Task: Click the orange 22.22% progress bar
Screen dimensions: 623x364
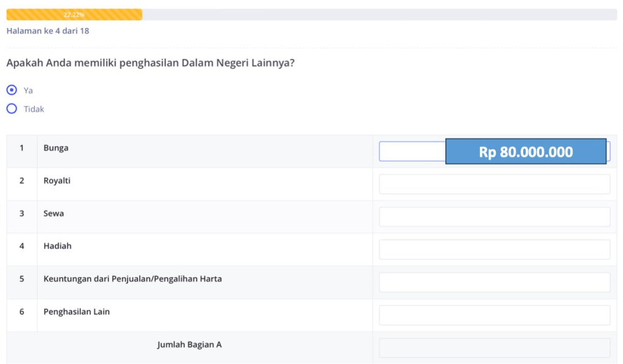Action: pyautogui.click(x=74, y=15)
